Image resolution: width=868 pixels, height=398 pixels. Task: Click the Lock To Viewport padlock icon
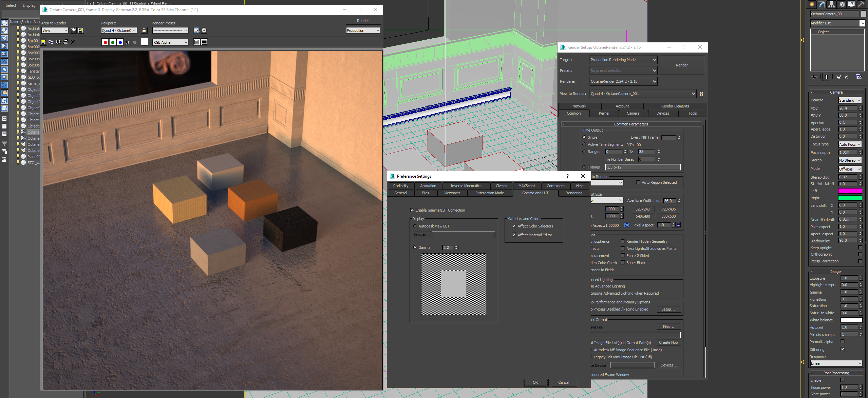(x=144, y=31)
